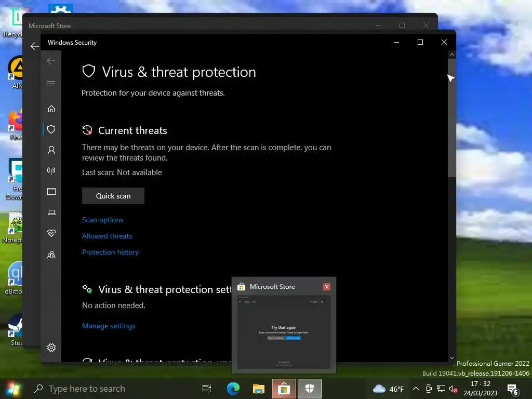The height and width of the screenshot is (399, 532).
Task: Maximize the Windows Security window
Action: click(x=420, y=42)
